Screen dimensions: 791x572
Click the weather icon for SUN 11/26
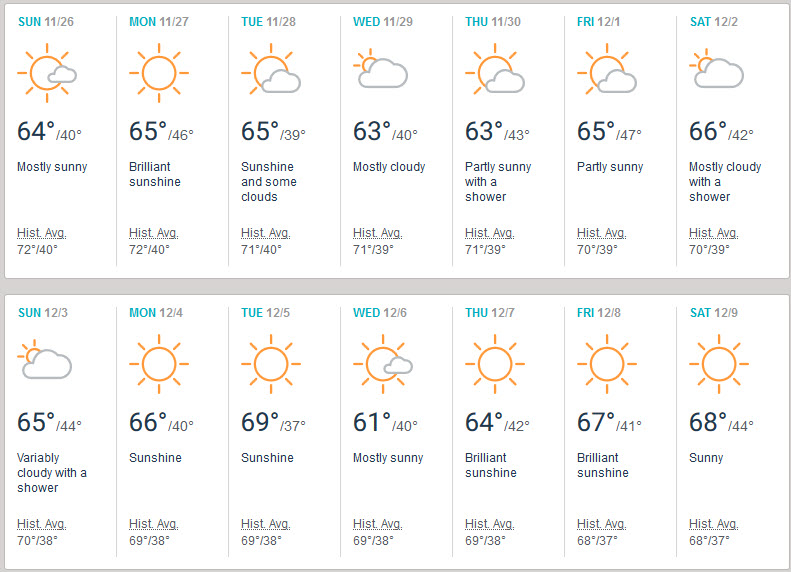click(46, 73)
